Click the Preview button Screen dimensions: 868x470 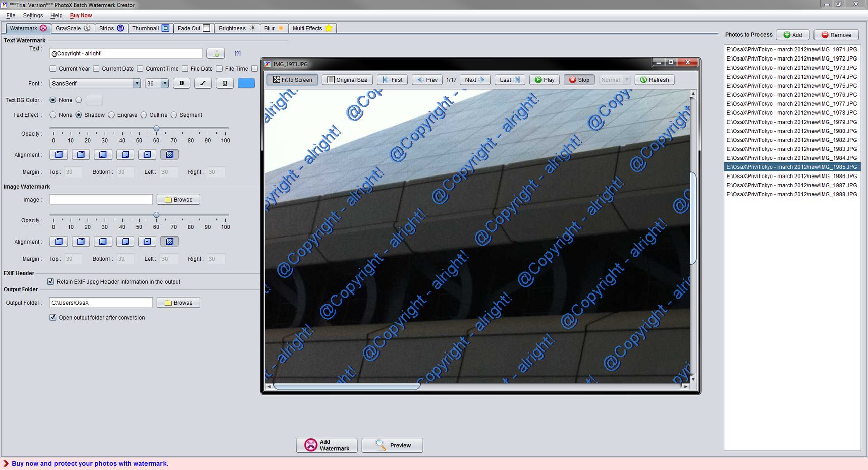pyautogui.click(x=392, y=445)
